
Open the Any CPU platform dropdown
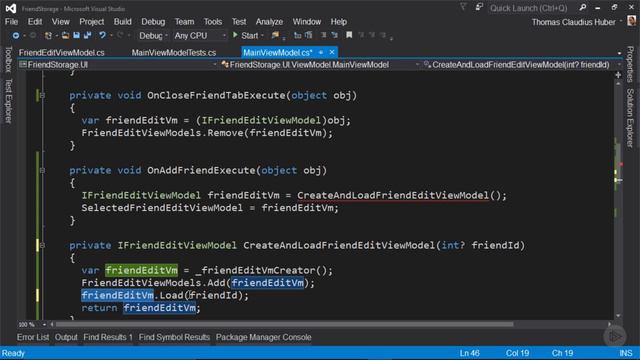(200, 36)
